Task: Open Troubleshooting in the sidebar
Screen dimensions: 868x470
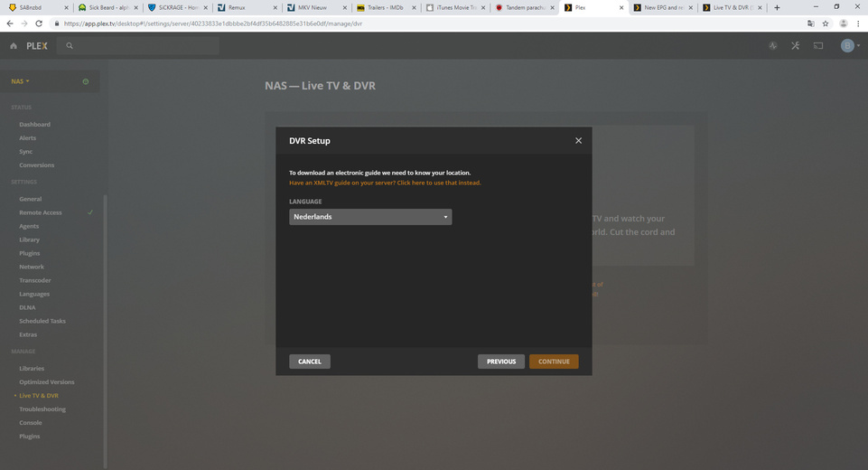Action: pyautogui.click(x=42, y=409)
